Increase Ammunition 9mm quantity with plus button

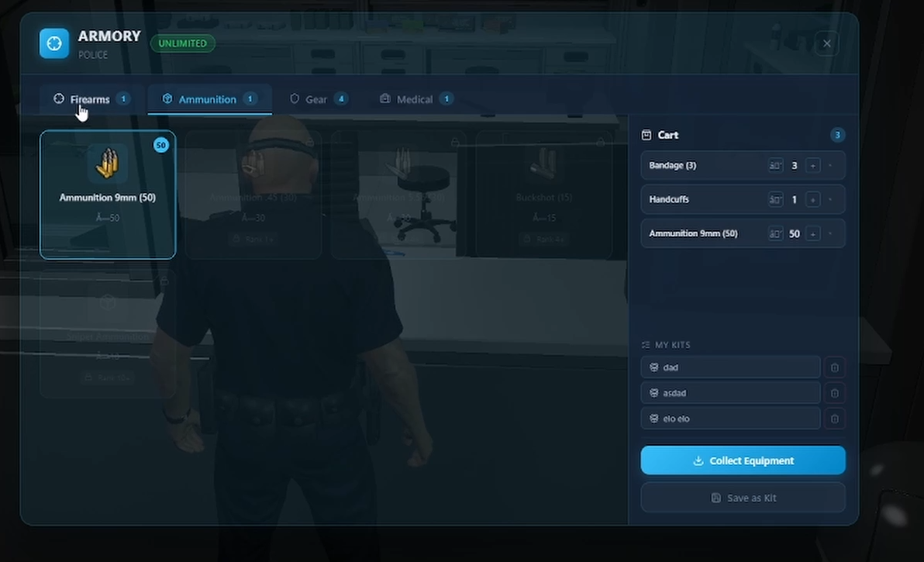tap(812, 234)
